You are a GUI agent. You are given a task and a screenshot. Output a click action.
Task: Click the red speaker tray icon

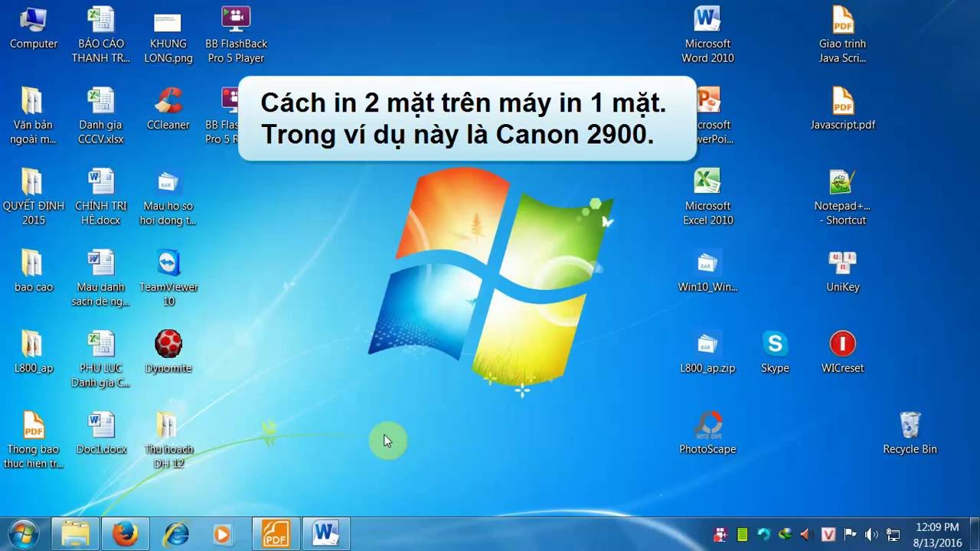point(806,534)
